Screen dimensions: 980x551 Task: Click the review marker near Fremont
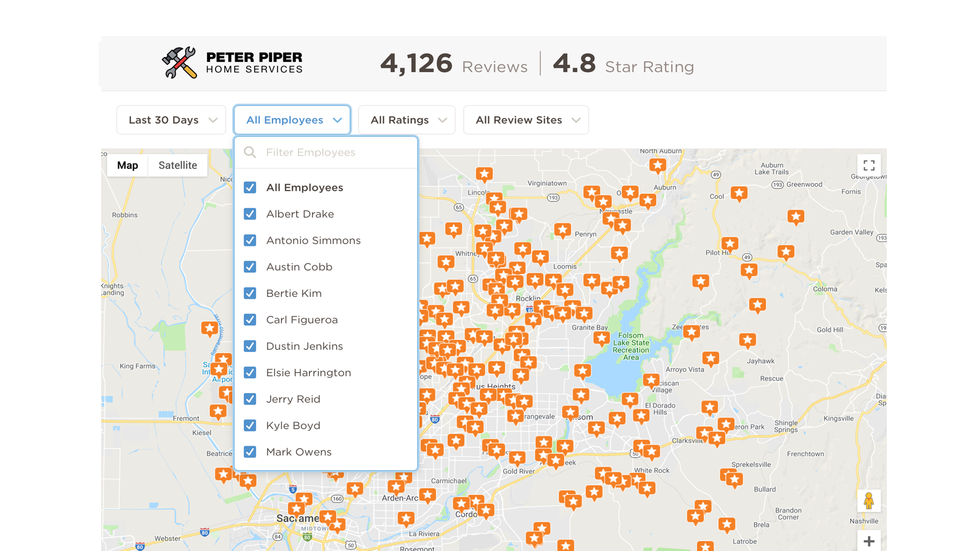[218, 411]
